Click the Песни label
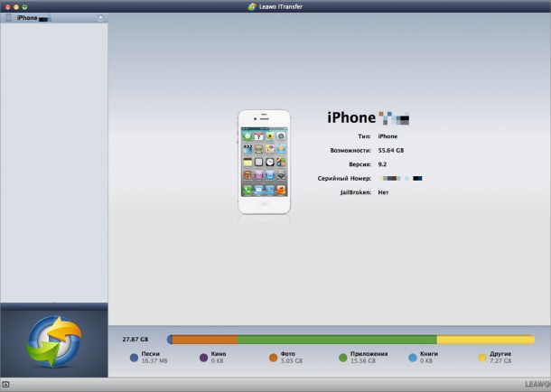551x392 pixels. pyautogui.click(x=151, y=354)
